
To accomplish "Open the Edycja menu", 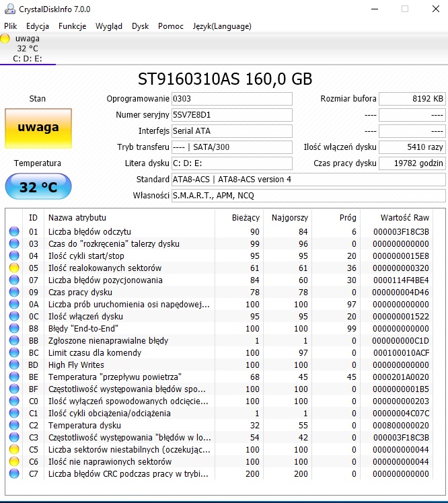I will coord(38,26).
